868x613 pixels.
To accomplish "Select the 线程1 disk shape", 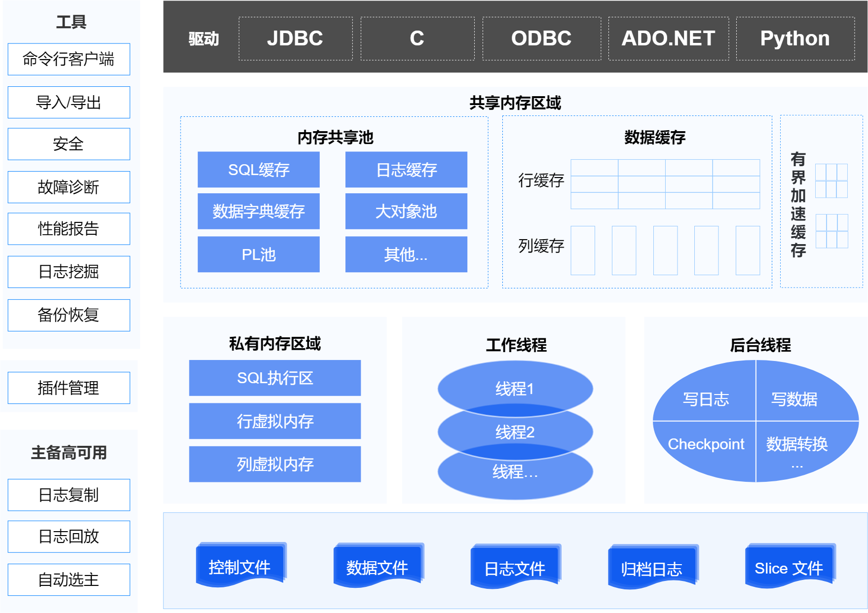I will click(x=515, y=388).
